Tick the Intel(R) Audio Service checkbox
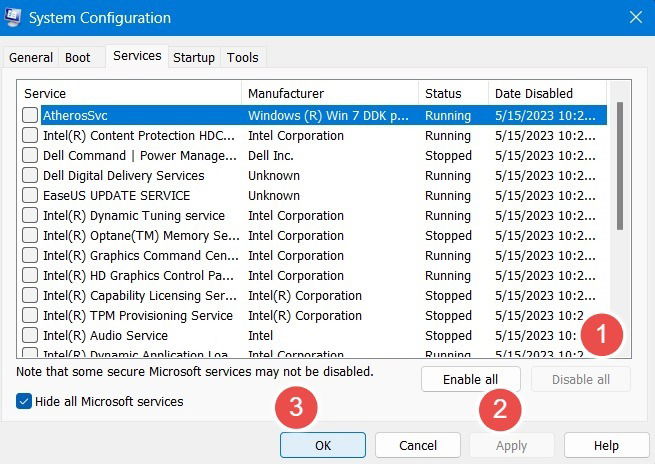655x464 pixels. tap(30, 335)
